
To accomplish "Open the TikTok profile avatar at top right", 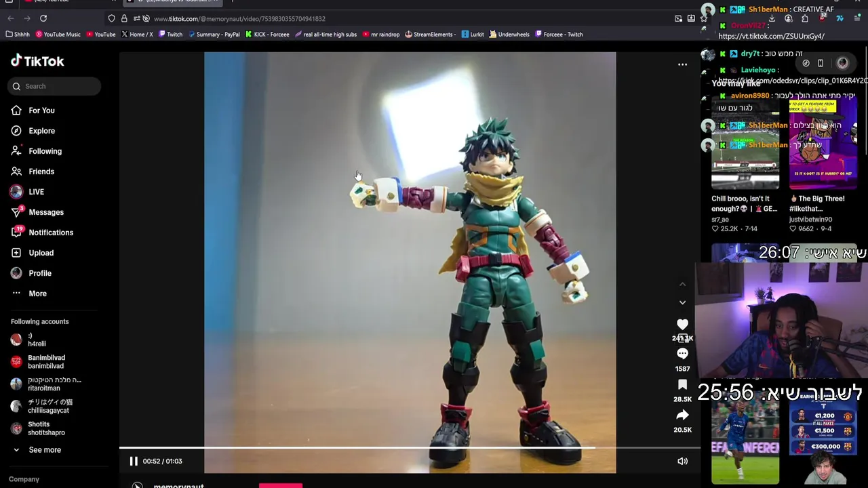I will 842,63.
